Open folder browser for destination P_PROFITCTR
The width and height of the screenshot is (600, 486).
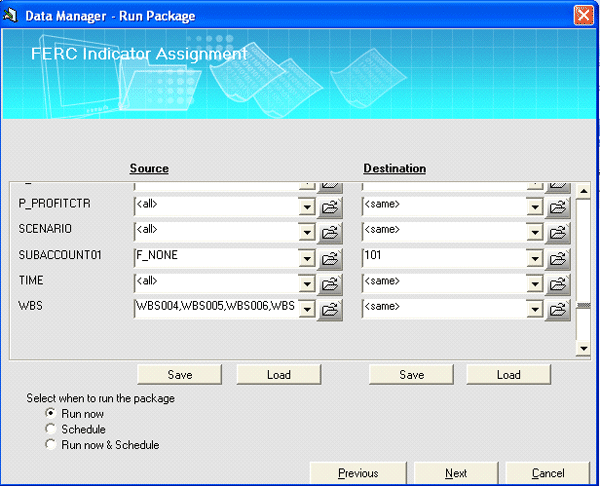[x=558, y=207]
